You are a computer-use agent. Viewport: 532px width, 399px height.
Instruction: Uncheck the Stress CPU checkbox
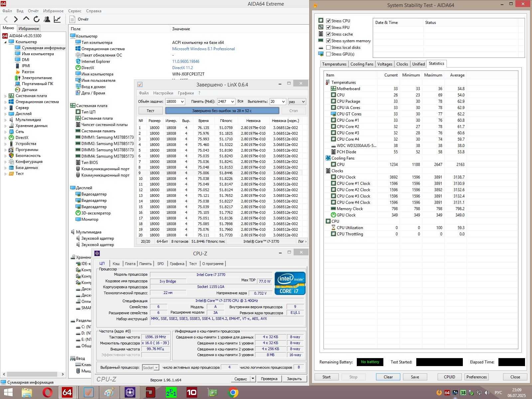click(x=329, y=21)
